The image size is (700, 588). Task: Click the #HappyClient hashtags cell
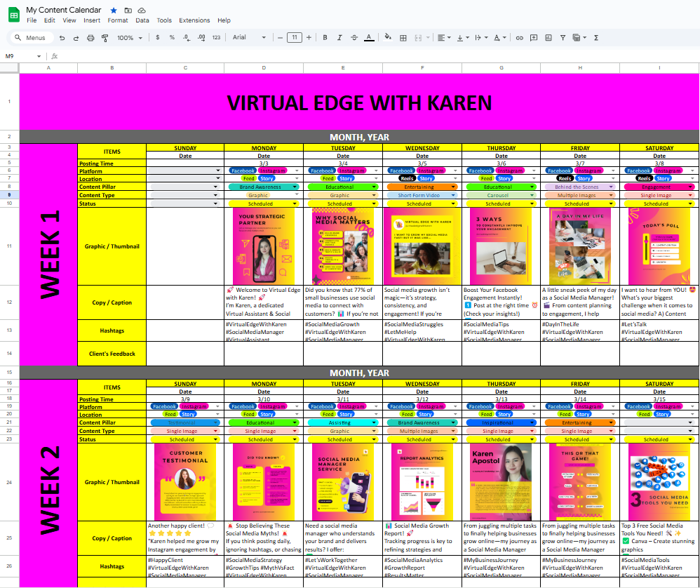pos(185,566)
